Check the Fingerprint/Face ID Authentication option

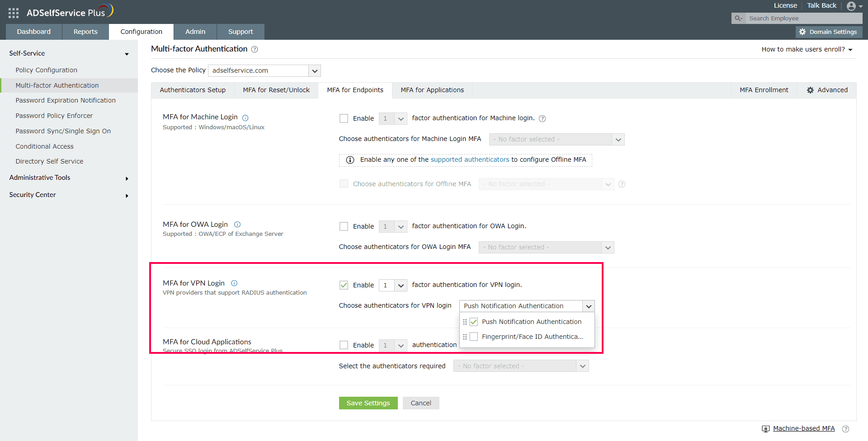[473, 336]
